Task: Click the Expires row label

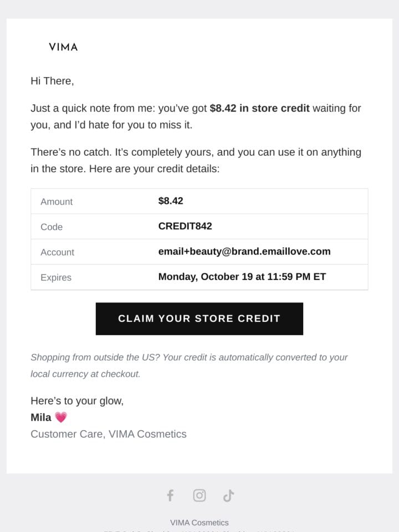Action: click(56, 277)
